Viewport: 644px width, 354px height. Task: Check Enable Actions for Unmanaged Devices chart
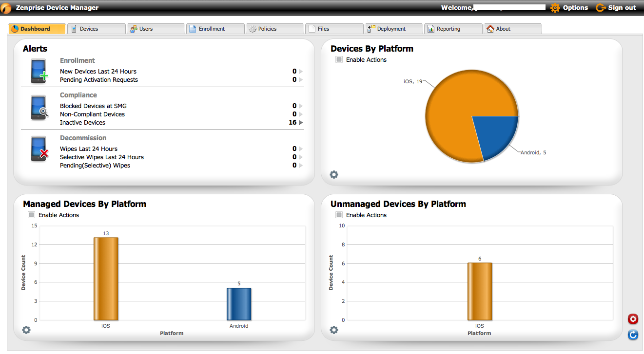click(x=339, y=215)
